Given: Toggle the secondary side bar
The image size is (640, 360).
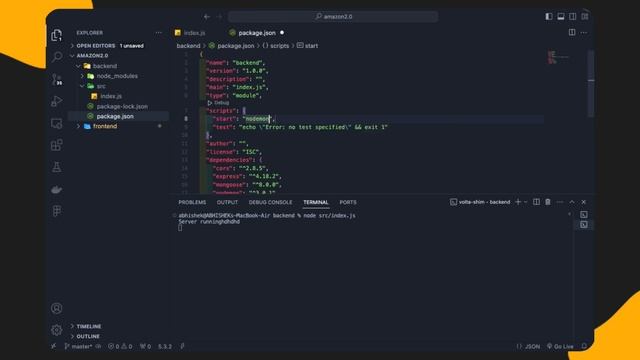Looking at the screenshot, I should 573,16.
